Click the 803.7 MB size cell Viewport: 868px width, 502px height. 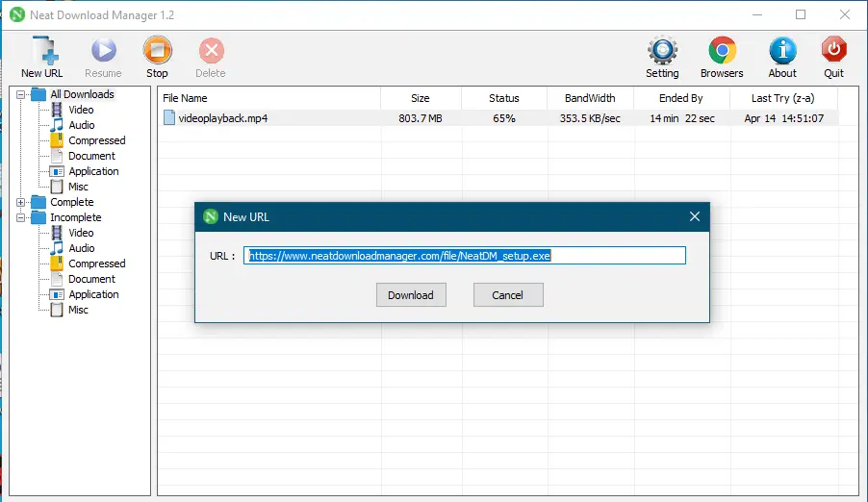[x=421, y=118]
